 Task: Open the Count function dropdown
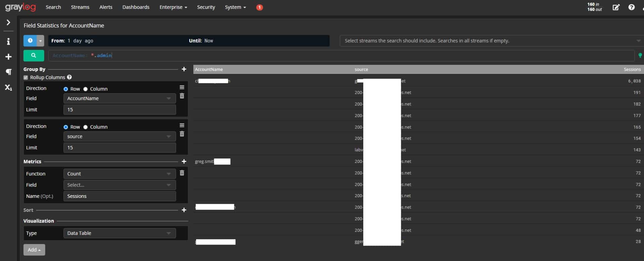click(120, 174)
